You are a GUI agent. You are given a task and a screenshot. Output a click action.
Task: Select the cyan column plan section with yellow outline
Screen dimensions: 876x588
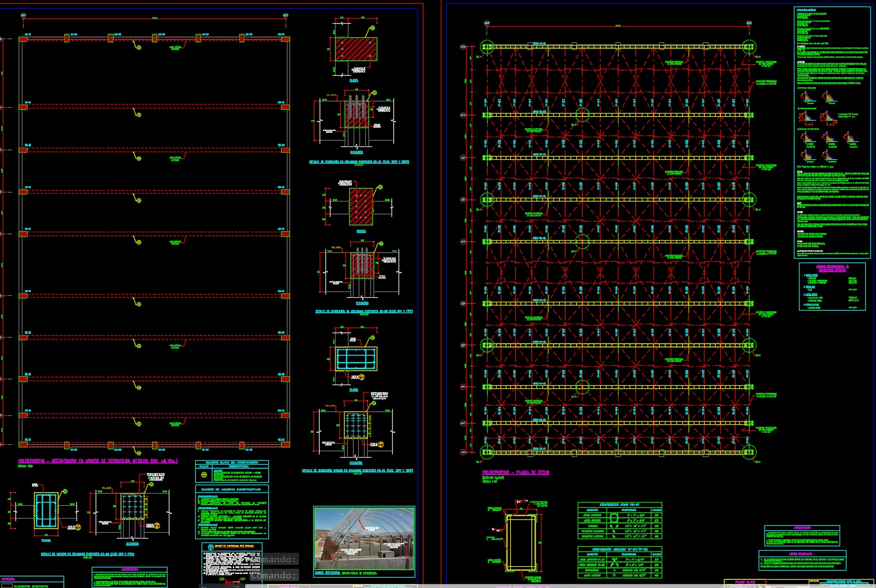pos(46,512)
